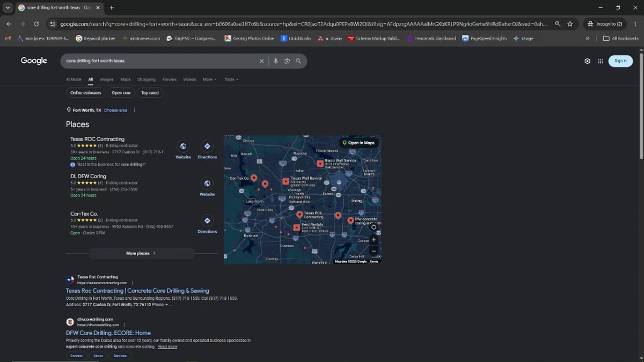Expand the More search tabs dropdown
This screenshot has height=362, width=644.
[209, 79]
